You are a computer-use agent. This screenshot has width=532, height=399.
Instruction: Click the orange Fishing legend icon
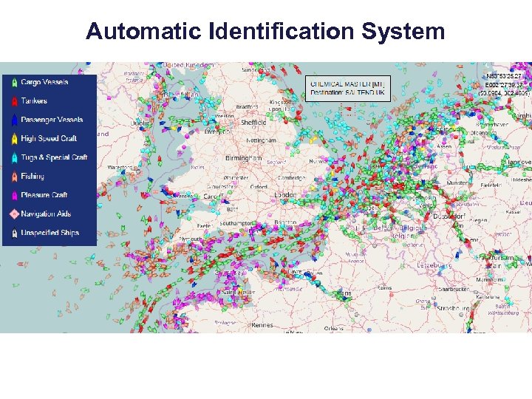[x=14, y=177]
